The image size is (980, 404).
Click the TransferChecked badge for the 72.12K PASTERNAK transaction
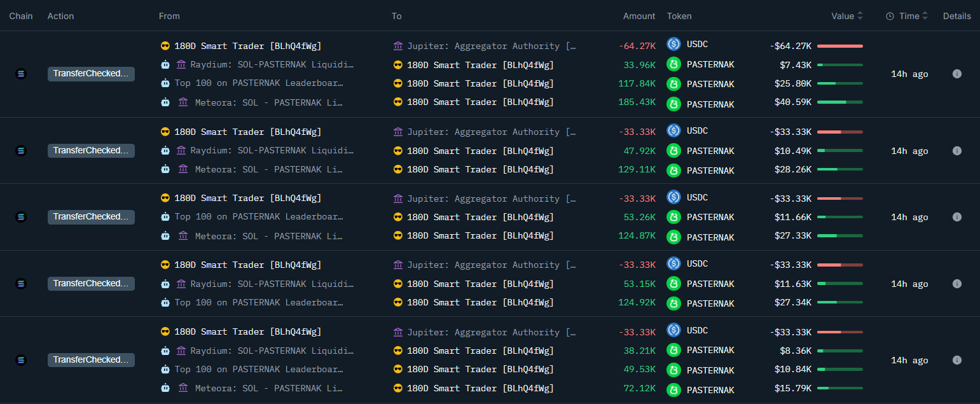[91, 360]
